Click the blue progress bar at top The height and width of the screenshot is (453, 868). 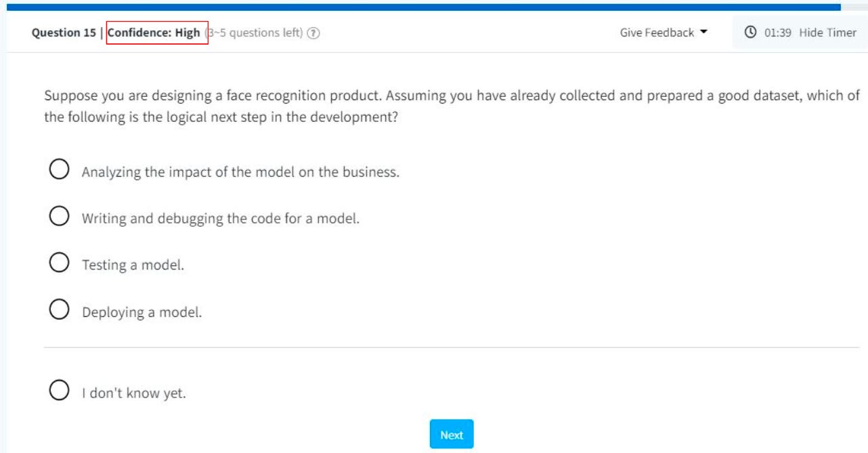(x=423, y=7)
